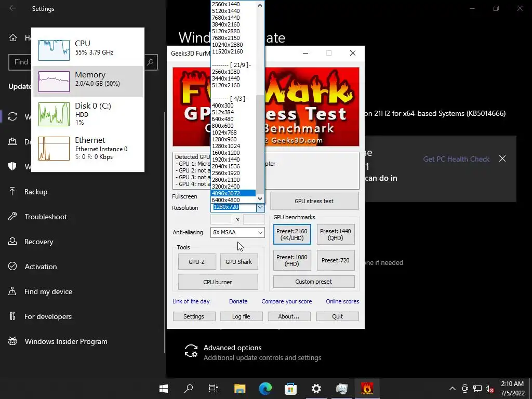Pick 1024x768 resolution entry

(x=233, y=132)
